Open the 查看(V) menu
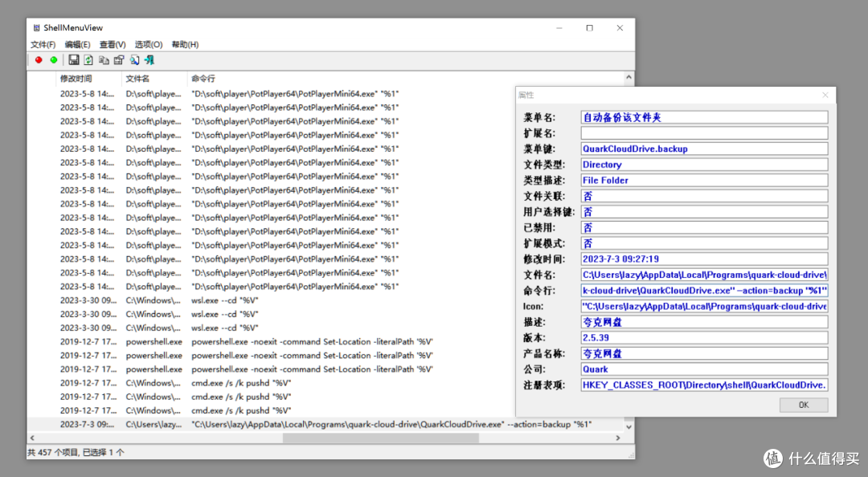This screenshot has width=868, height=477. (x=113, y=44)
